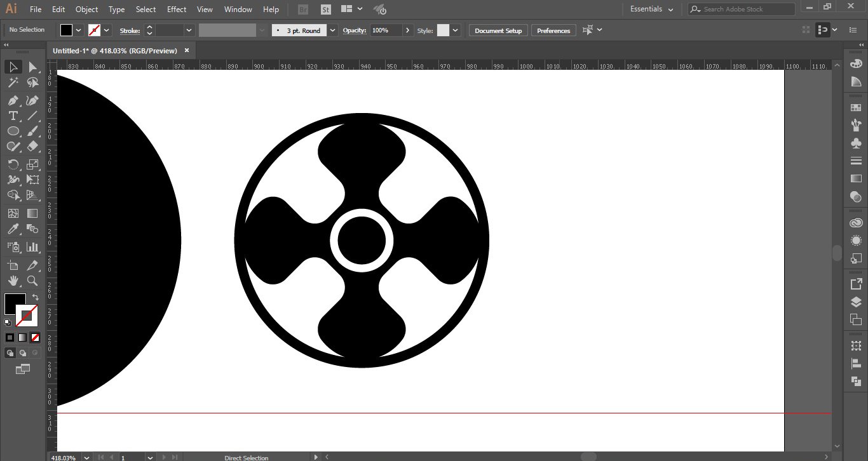The image size is (868, 461).
Task: Select the Type tool
Action: pyautogui.click(x=13, y=116)
